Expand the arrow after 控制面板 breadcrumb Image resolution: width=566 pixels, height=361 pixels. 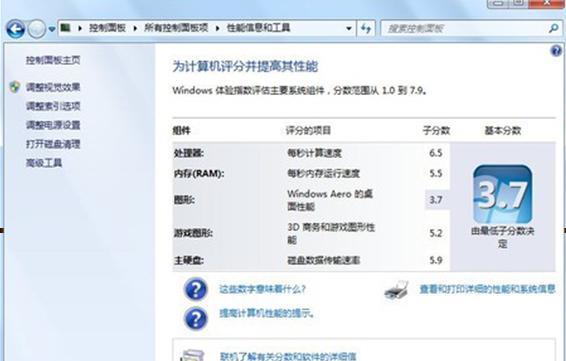pyautogui.click(x=135, y=28)
